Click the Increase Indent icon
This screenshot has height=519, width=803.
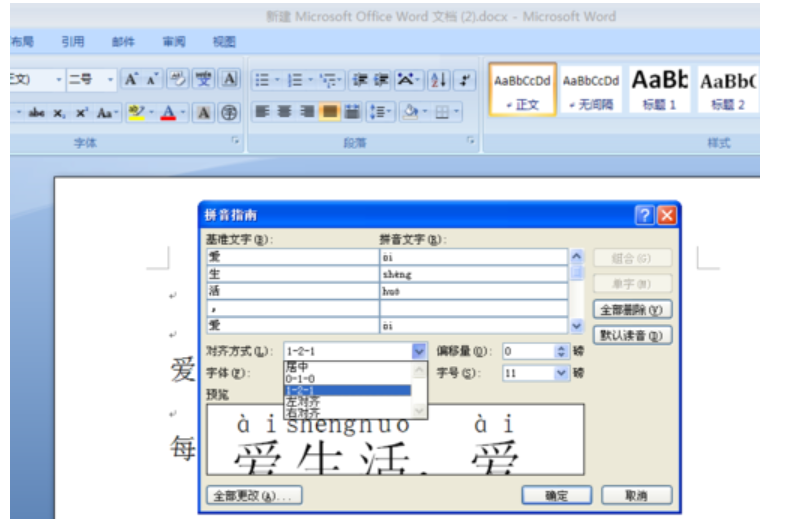coord(381,80)
